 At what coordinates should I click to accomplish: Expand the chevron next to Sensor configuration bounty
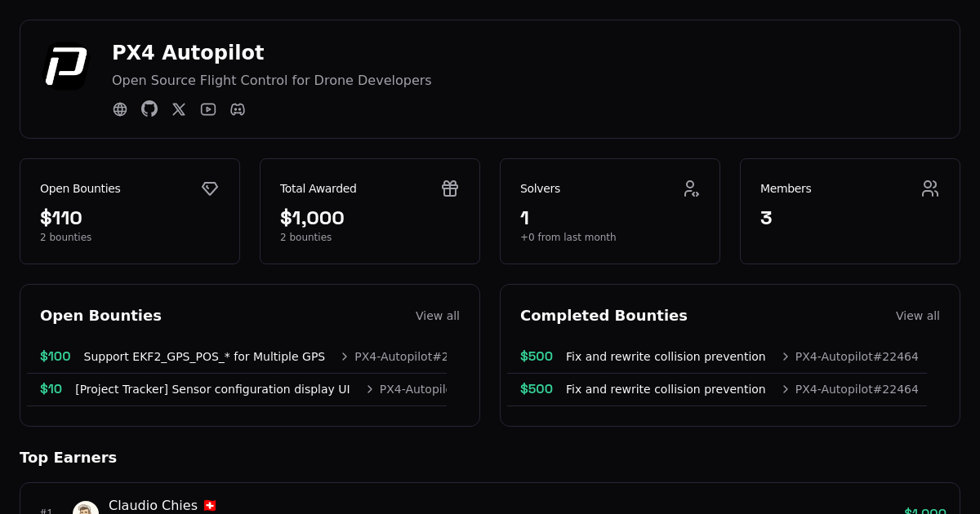click(x=368, y=389)
